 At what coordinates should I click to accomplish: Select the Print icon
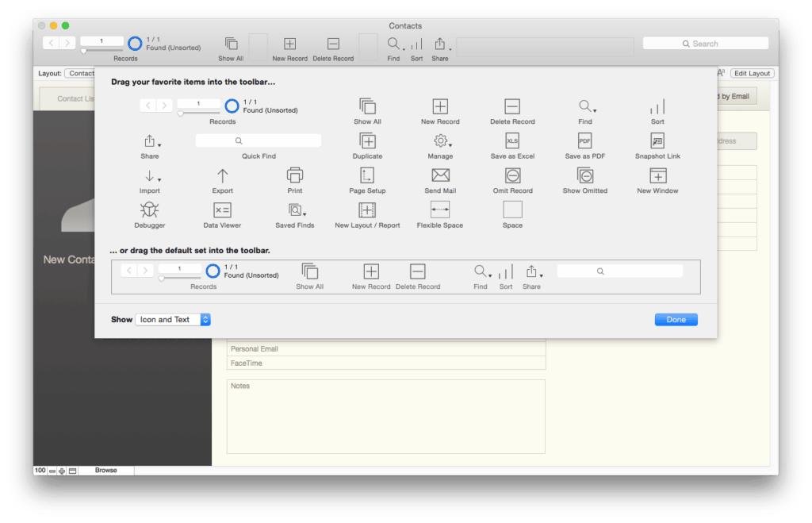coord(295,175)
